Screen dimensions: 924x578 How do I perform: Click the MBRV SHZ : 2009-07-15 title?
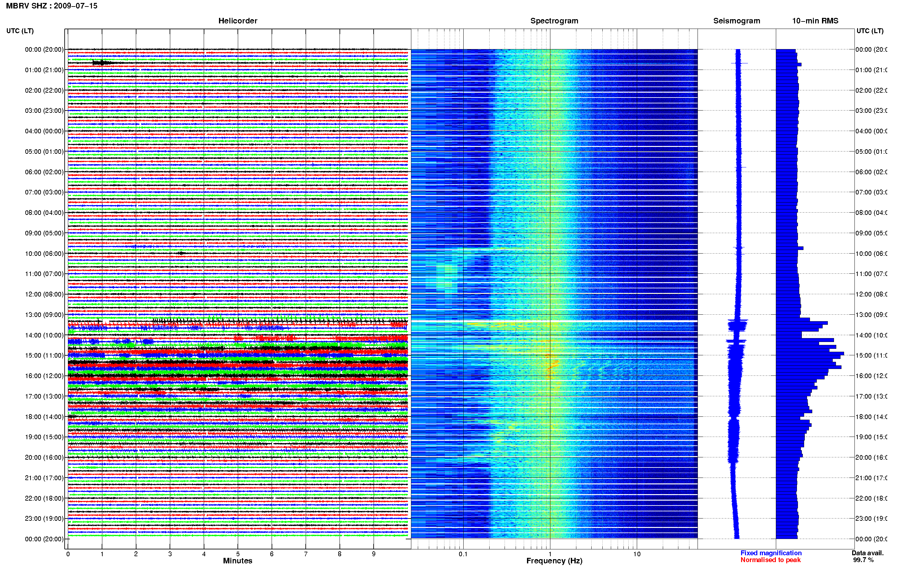(52, 6)
